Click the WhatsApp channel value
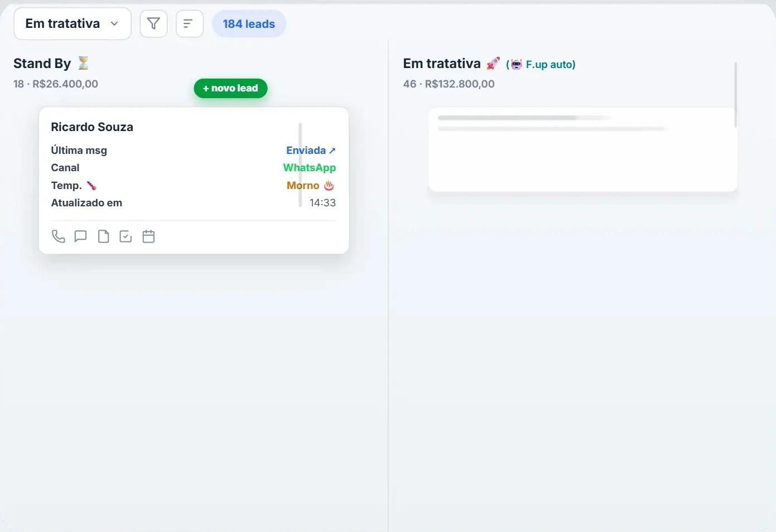The image size is (776, 532). [310, 168]
